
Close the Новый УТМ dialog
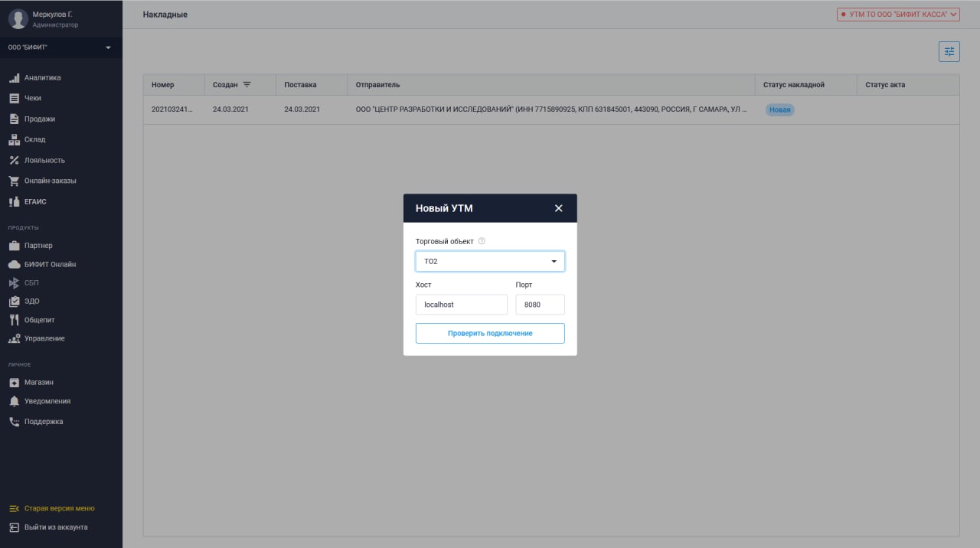click(x=558, y=208)
